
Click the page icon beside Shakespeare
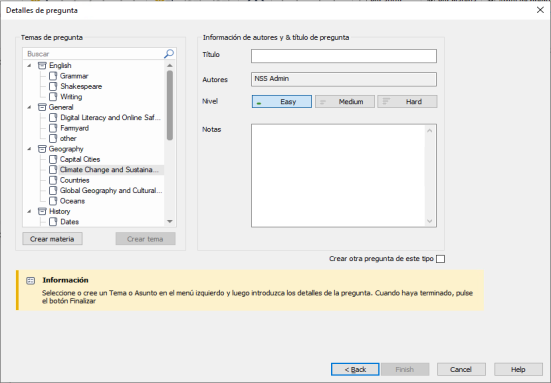pyautogui.click(x=53, y=86)
